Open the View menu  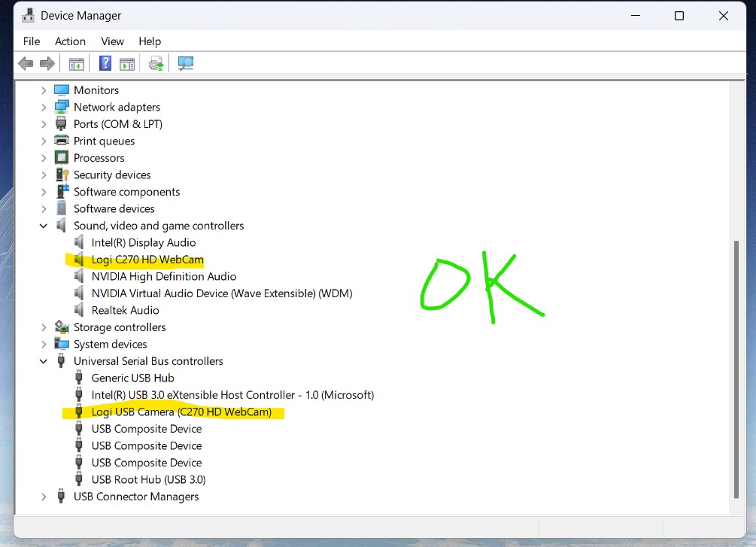(x=112, y=41)
